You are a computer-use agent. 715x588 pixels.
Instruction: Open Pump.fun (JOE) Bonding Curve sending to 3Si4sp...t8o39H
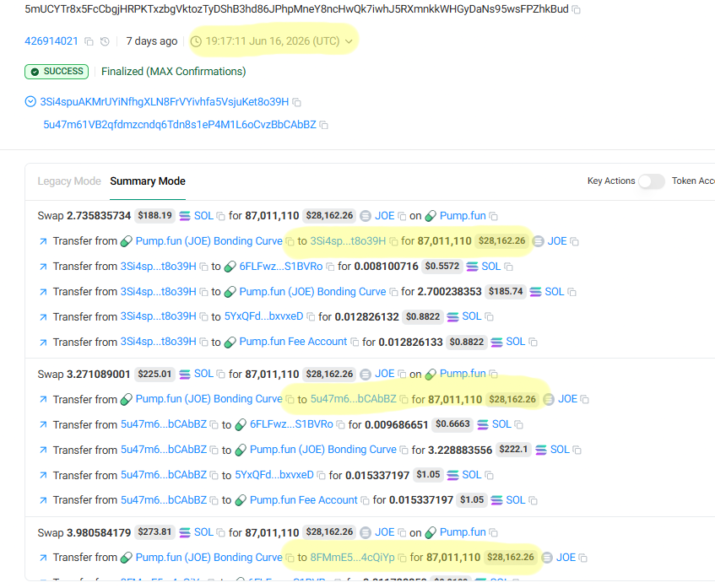(209, 241)
